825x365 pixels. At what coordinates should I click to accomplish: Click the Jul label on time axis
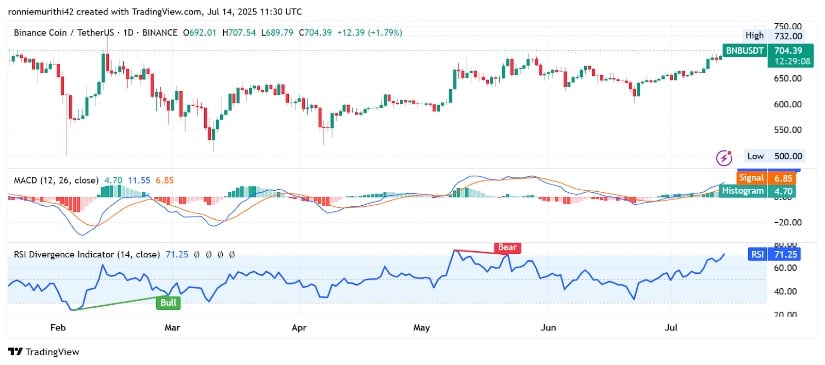(671, 328)
